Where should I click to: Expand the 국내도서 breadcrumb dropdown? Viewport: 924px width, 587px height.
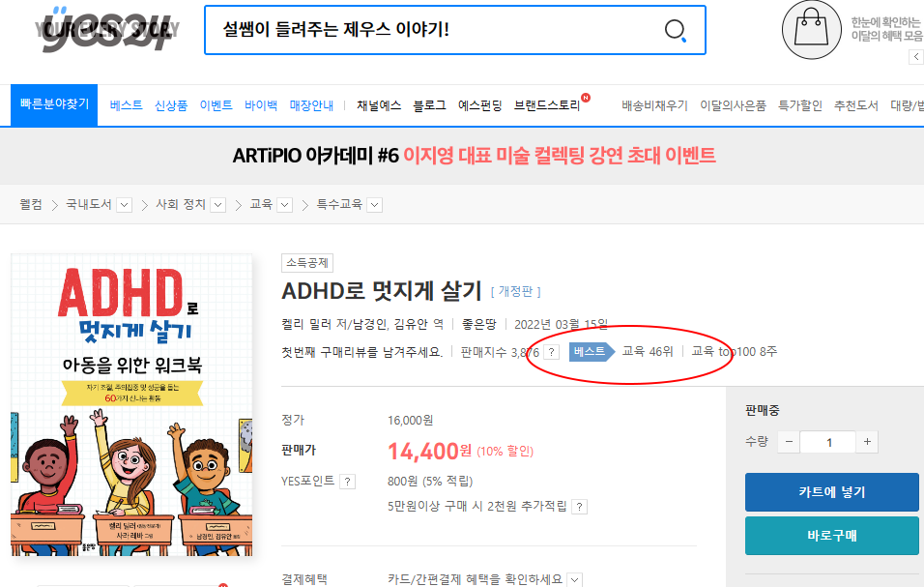pyautogui.click(x=125, y=205)
